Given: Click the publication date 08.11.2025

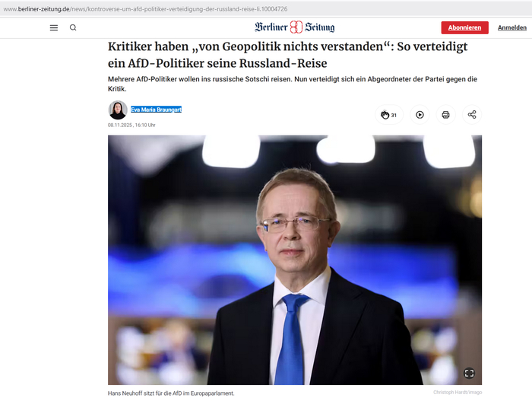Looking at the screenshot, I should 120,125.
